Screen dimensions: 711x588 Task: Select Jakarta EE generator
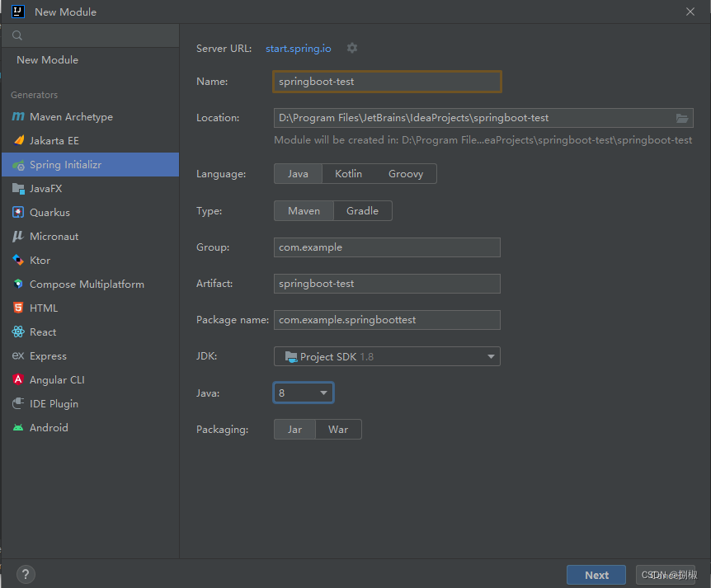[x=90, y=140]
